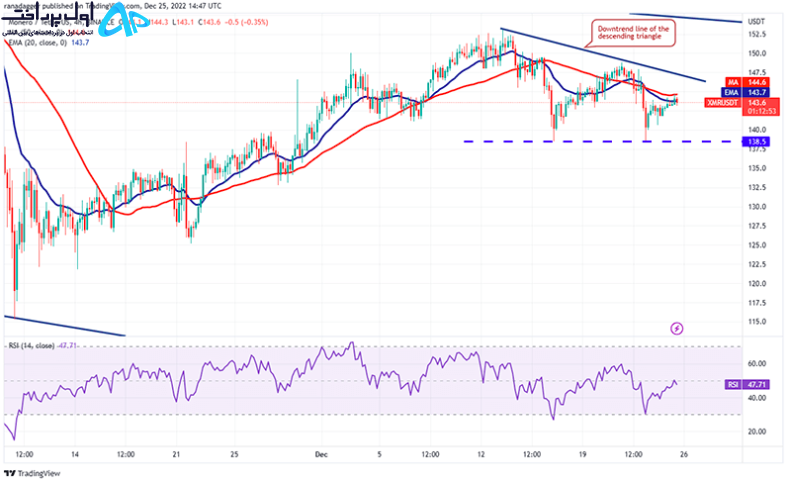Click the USDT currency label on the price axis
This screenshot has width=785, height=479.
756,22
